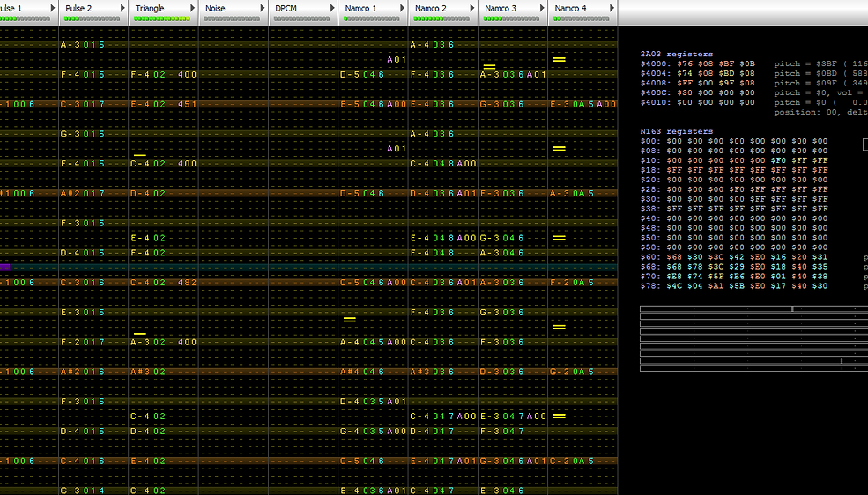Viewport: 868px width, 495px height.
Task: Select Namco 4 note E-3 0A5 A00
Action: pos(582,104)
